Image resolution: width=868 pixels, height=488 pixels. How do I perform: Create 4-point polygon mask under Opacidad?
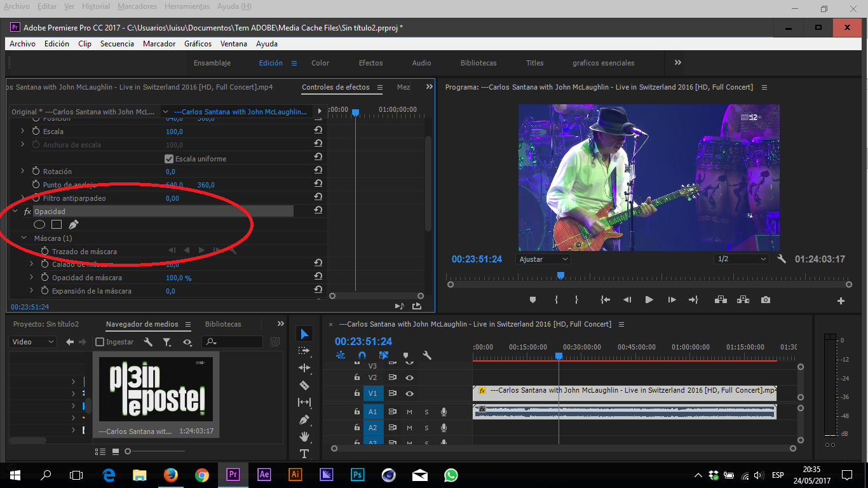tap(57, 224)
